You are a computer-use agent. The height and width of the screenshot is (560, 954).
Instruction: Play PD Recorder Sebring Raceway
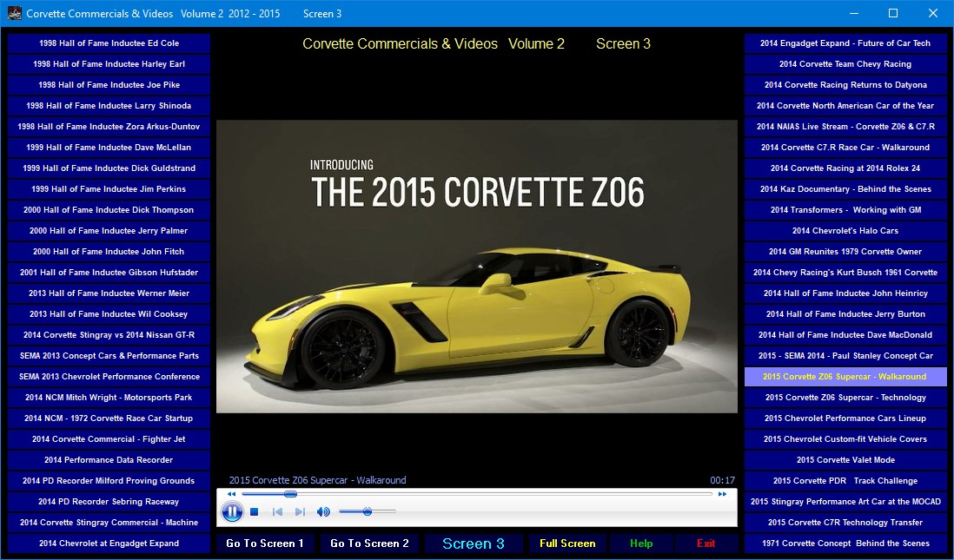[x=109, y=502]
